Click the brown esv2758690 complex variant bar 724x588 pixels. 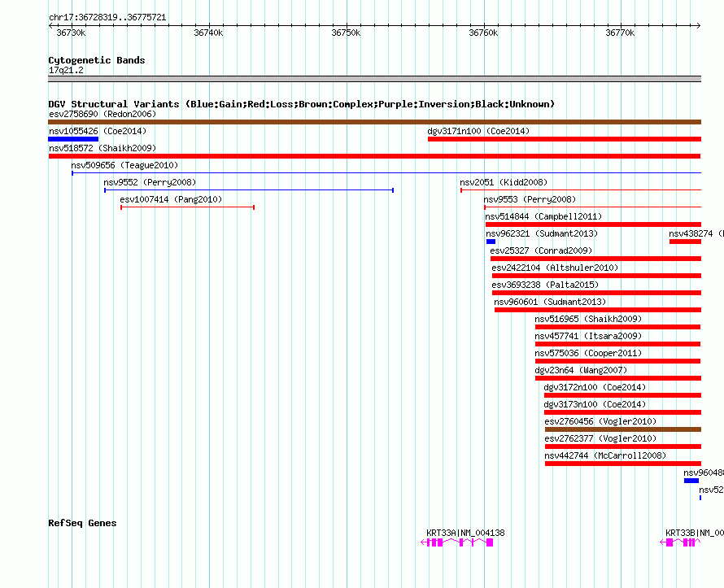[x=374, y=122]
